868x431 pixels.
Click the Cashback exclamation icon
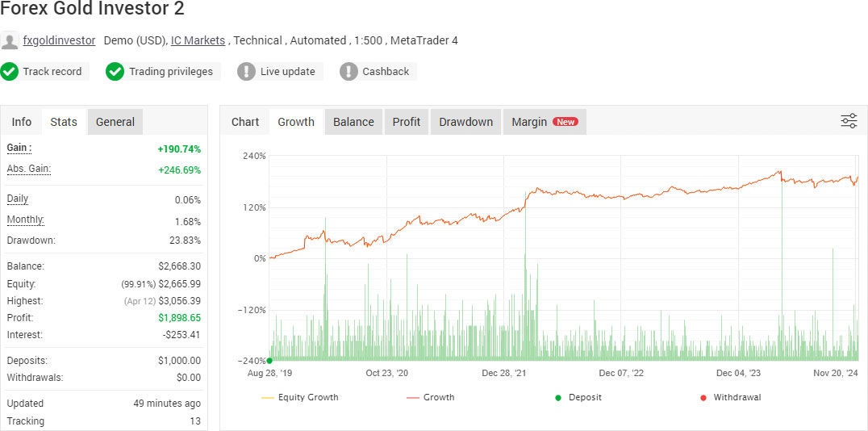[x=348, y=72]
